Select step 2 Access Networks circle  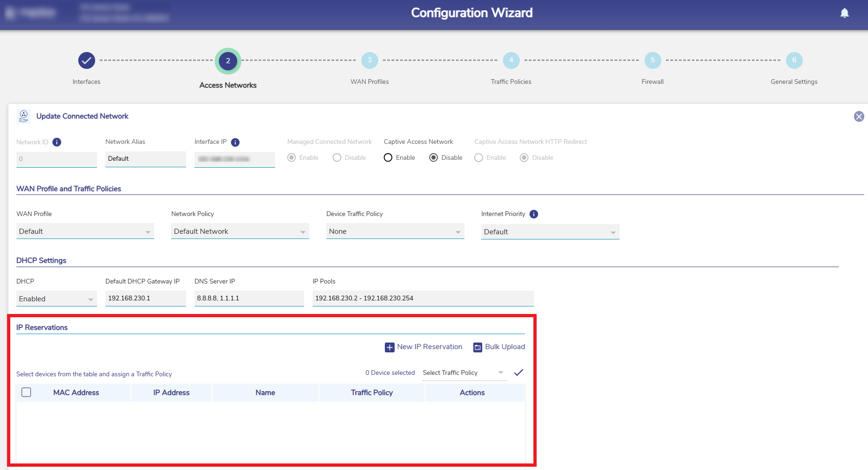coord(228,61)
